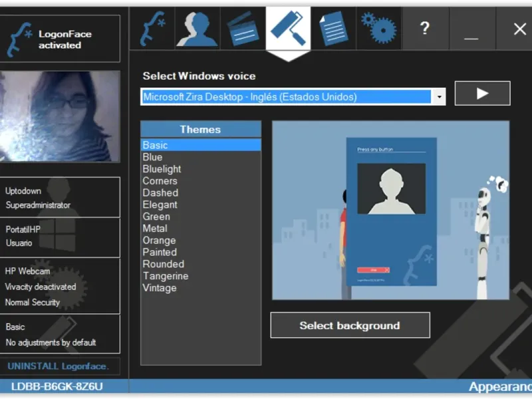Open the PortatilHP Usuario panel

pos(60,237)
